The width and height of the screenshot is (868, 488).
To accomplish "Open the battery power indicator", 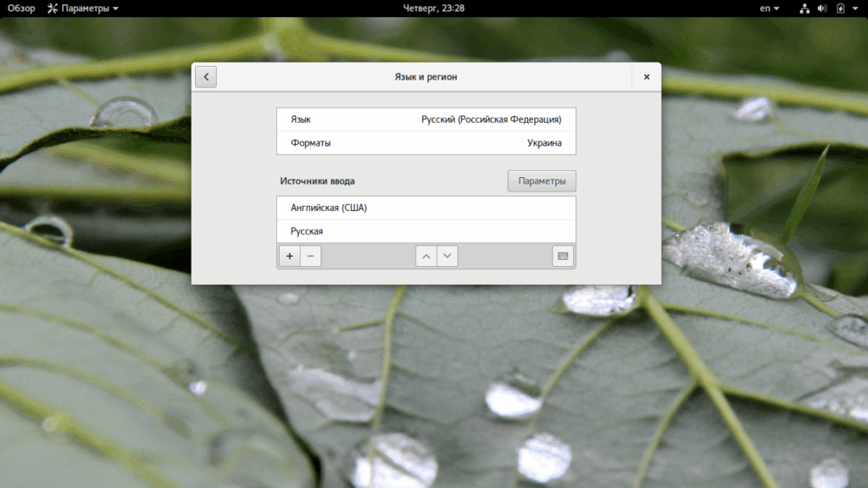I will pos(840,8).
